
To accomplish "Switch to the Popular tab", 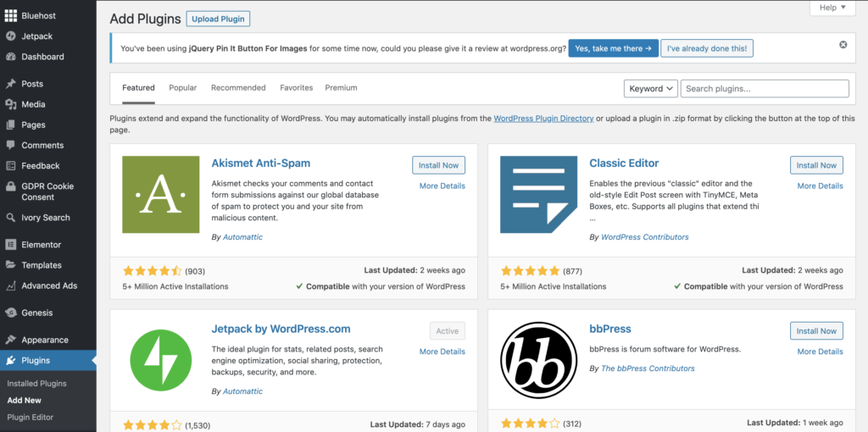I will click(x=183, y=88).
